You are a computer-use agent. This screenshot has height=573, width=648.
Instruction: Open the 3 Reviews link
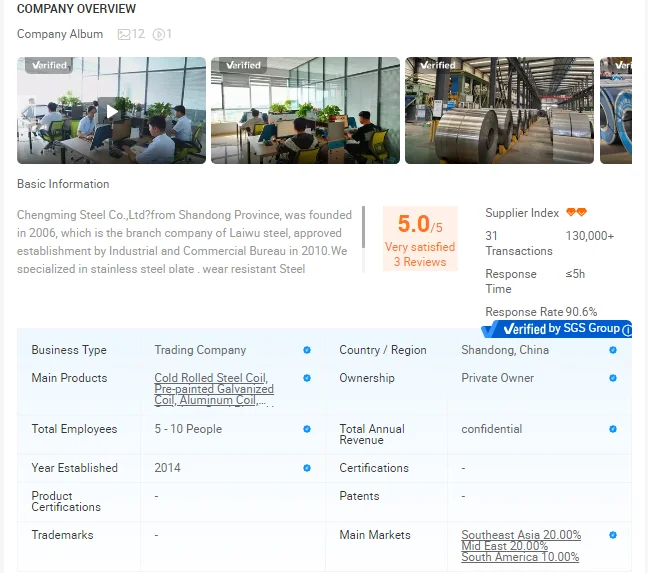(x=420, y=262)
